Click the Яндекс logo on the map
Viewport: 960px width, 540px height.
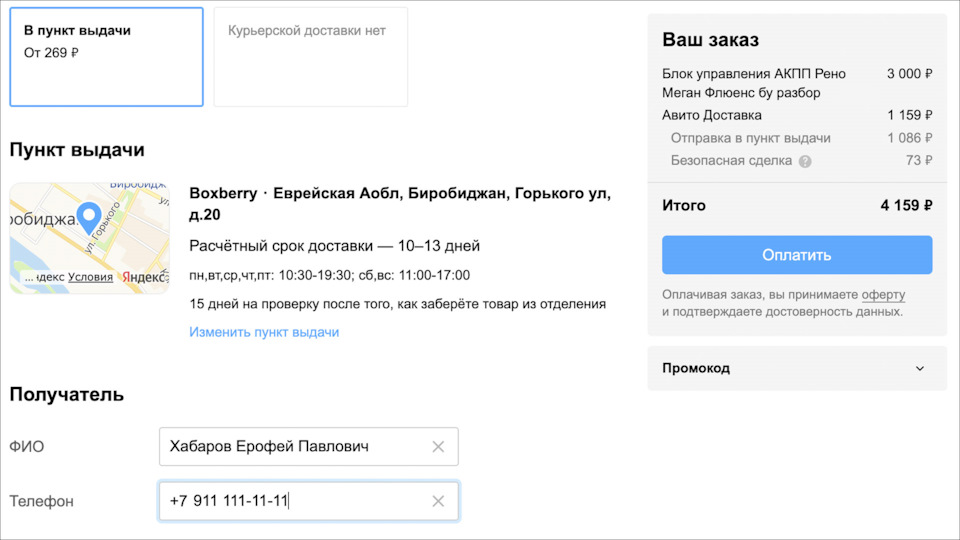(x=144, y=277)
